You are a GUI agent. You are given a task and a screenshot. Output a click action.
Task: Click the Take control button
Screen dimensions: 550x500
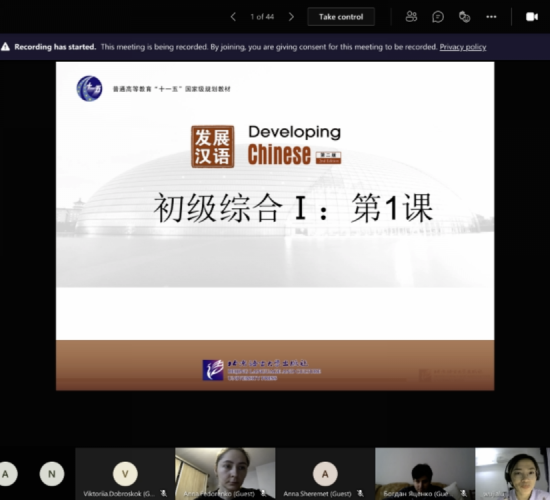pos(341,16)
